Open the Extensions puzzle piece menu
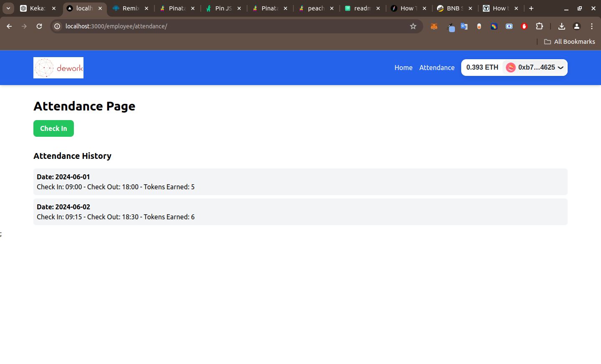The height and width of the screenshot is (364, 601). [x=539, y=26]
